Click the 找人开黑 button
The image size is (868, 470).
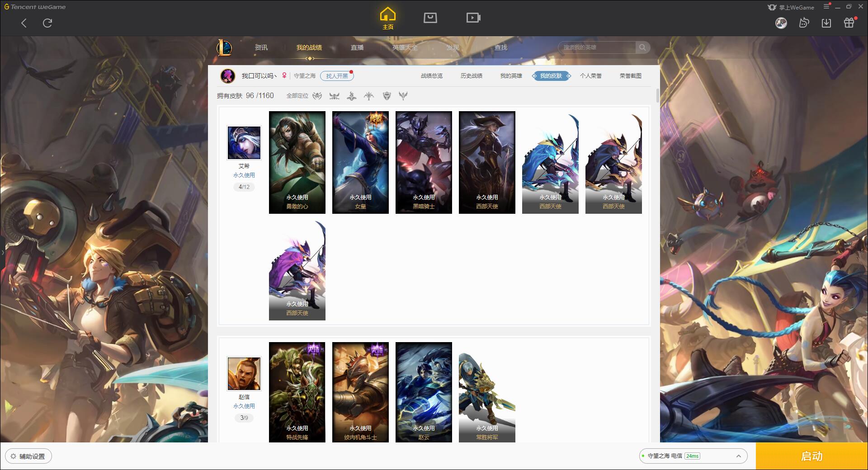point(337,76)
